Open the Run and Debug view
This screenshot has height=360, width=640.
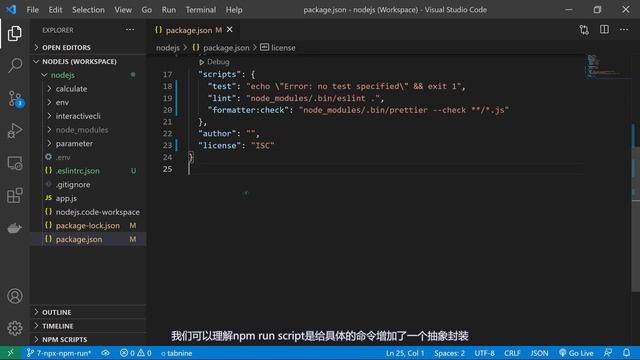pos(15,131)
